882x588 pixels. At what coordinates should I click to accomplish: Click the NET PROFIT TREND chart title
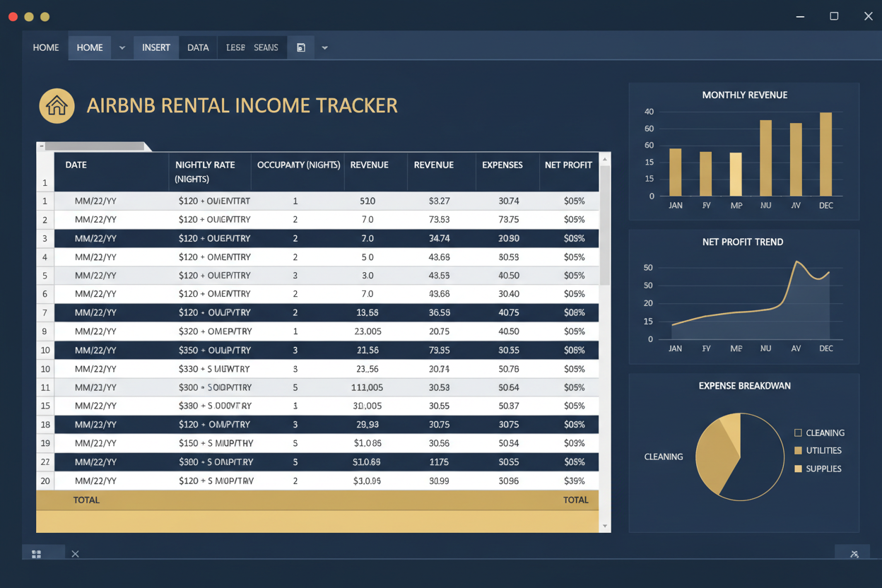click(x=743, y=242)
